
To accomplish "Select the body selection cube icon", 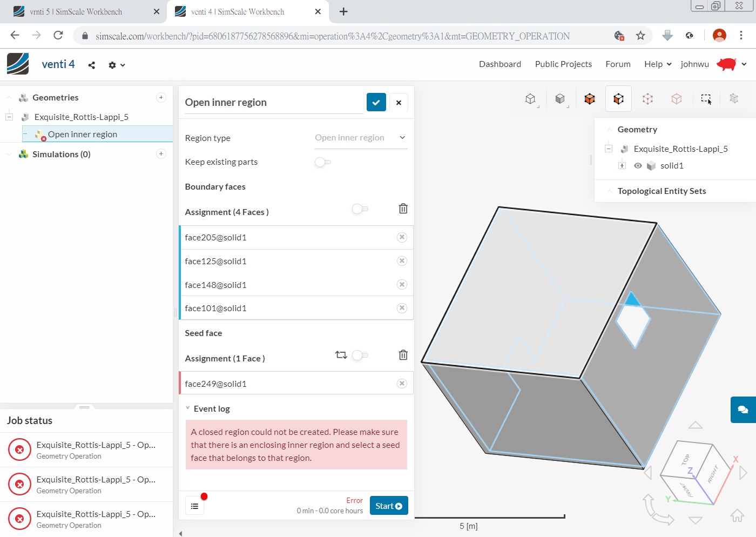I will pos(561,98).
